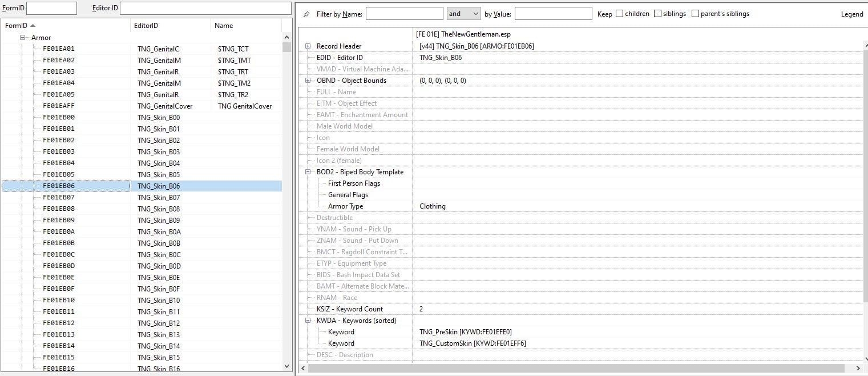This screenshot has height=376, width=868.
Task: Sort by EditorID column header
Action: coord(170,26)
